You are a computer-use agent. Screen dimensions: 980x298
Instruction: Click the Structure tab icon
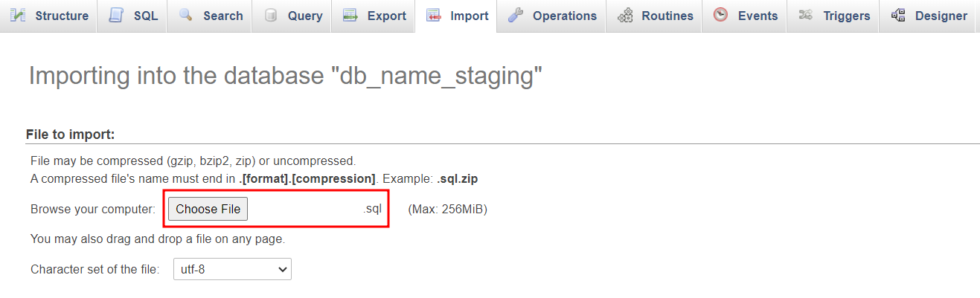(x=18, y=16)
